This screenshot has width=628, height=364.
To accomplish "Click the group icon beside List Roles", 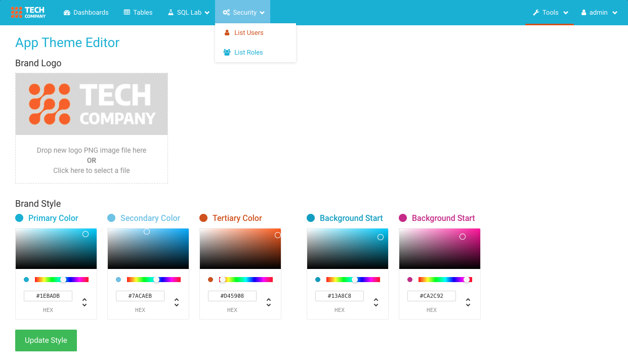I will click(227, 52).
